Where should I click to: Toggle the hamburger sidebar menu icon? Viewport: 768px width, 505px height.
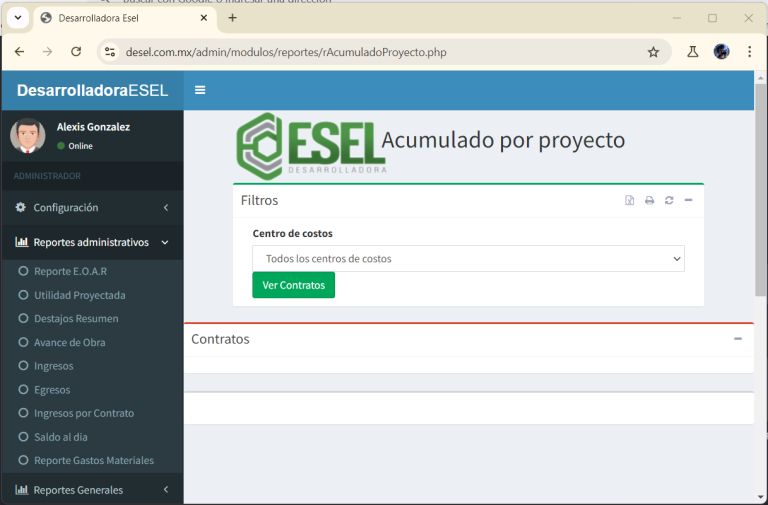click(200, 90)
